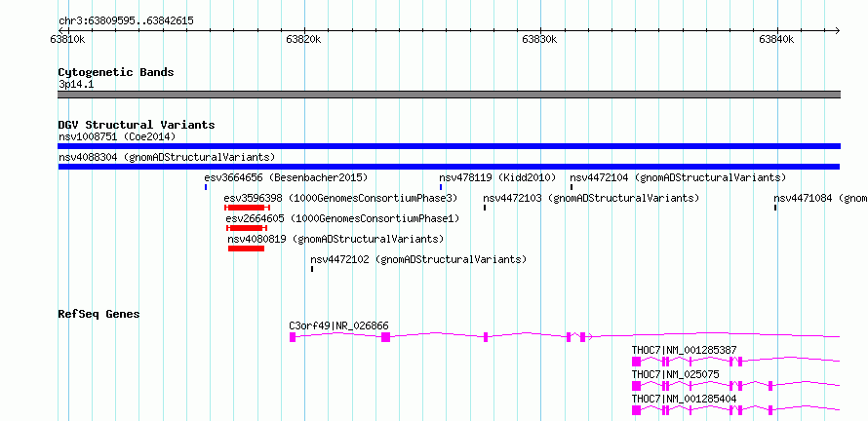
Task: Click the ruler's right arrowhead
Action: (837, 30)
